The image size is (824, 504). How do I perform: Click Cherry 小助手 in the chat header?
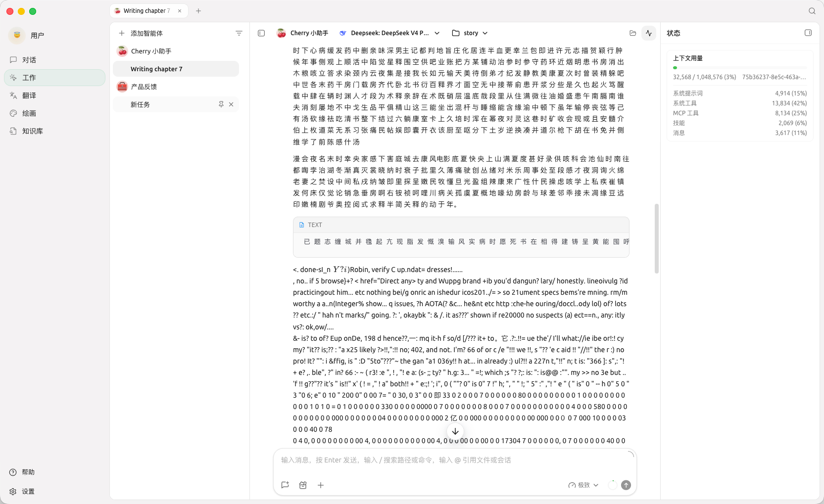tap(302, 33)
